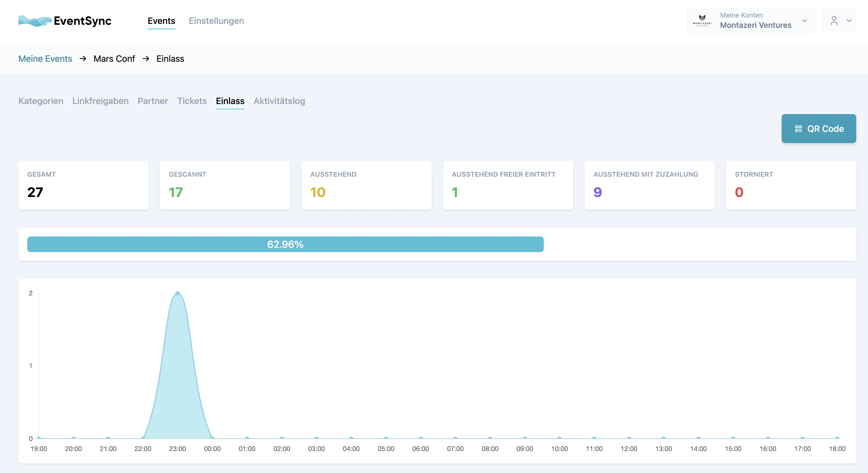The width and height of the screenshot is (868, 473).
Task: Expand the user profile chevron menu
Action: 849,21
